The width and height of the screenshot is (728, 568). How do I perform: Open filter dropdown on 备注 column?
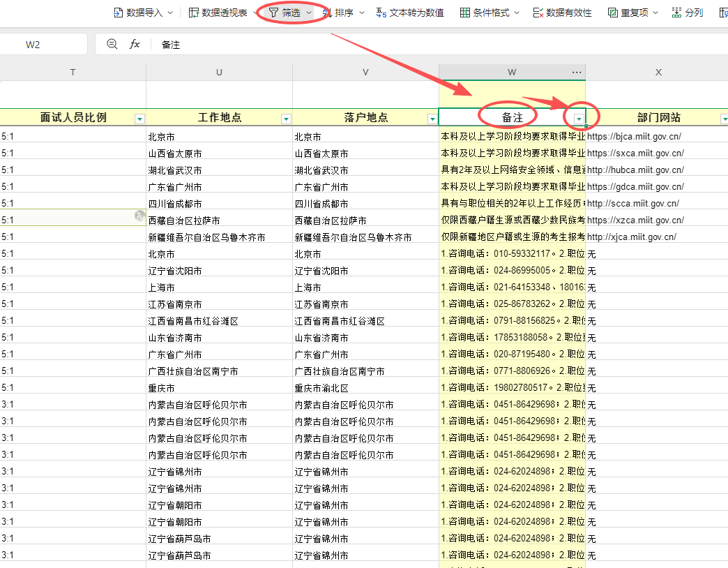[578, 119]
